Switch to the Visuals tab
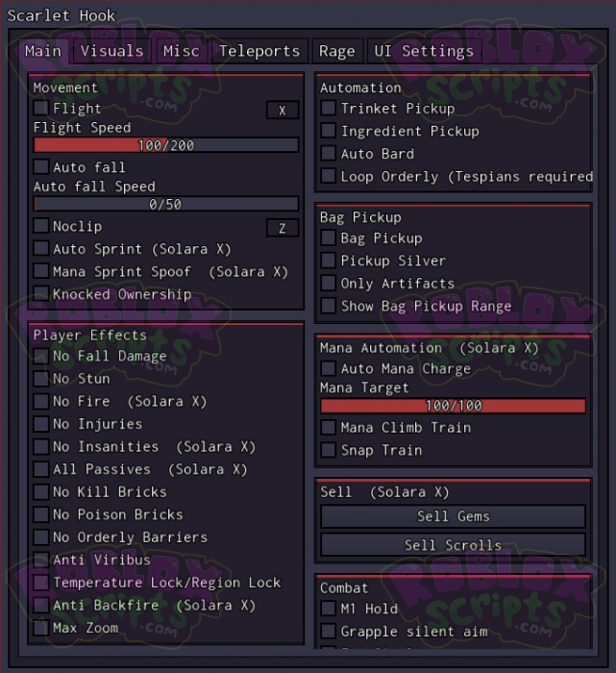The width and height of the screenshot is (616, 673). tap(111, 51)
